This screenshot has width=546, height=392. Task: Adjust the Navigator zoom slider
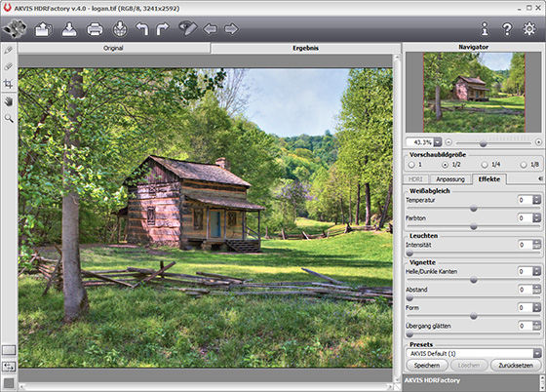pyautogui.click(x=483, y=143)
